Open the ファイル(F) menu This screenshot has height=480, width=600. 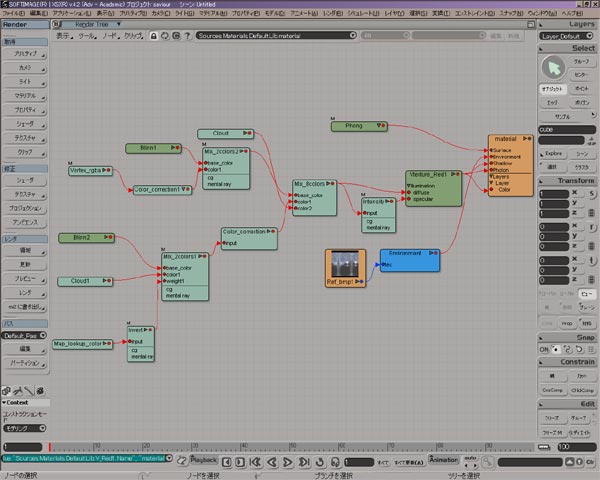14,13
